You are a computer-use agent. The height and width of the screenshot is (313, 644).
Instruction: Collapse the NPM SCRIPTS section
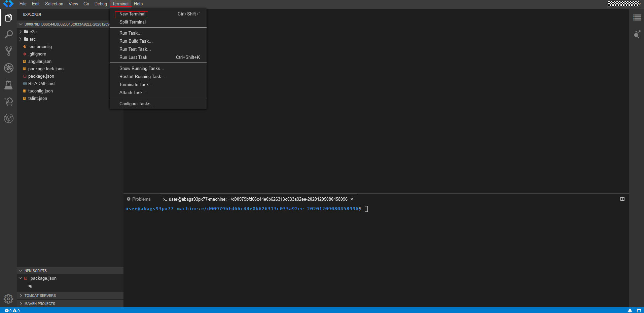point(35,271)
